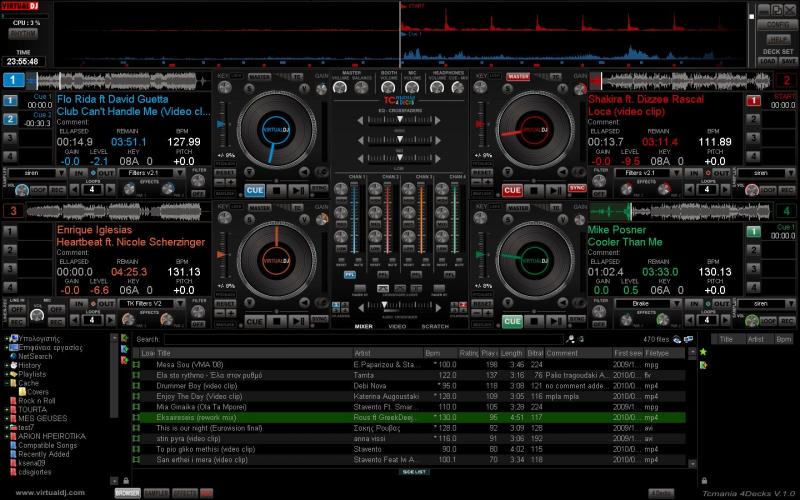This screenshot has height=500, width=800.
Task: Click the deck 1 pitch slider
Action: click(221, 124)
